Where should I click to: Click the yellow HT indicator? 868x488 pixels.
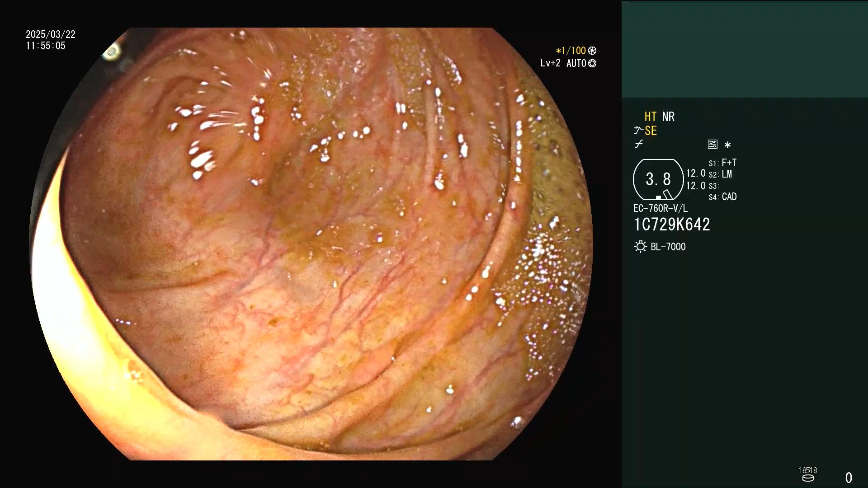(650, 117)
